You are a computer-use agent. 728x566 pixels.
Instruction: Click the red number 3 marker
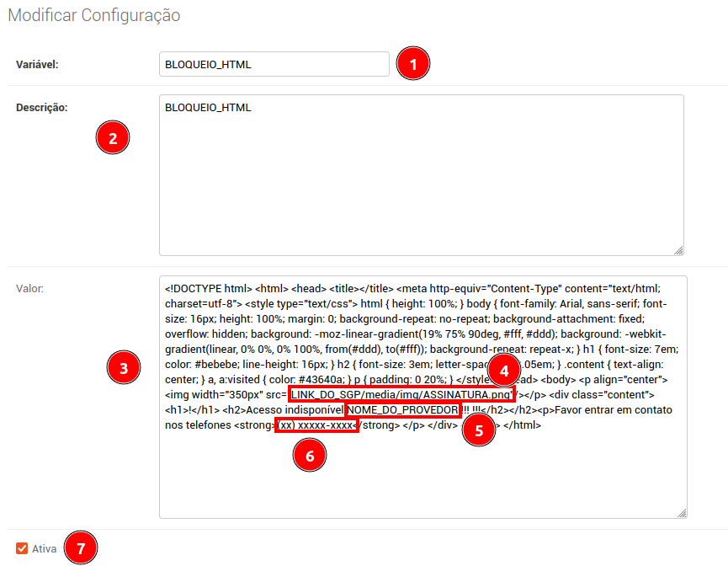(x=124, y=368)
